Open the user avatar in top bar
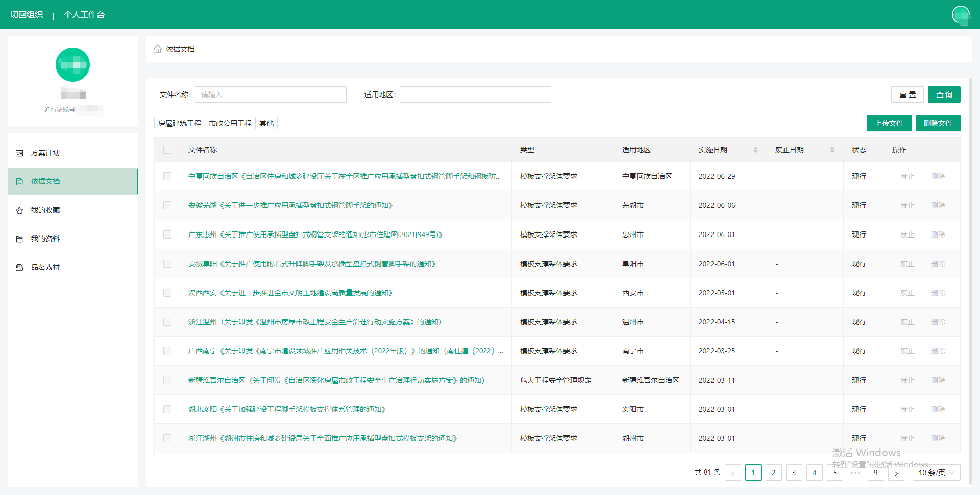This screenshot has width=980, height=495. point(961,15)
